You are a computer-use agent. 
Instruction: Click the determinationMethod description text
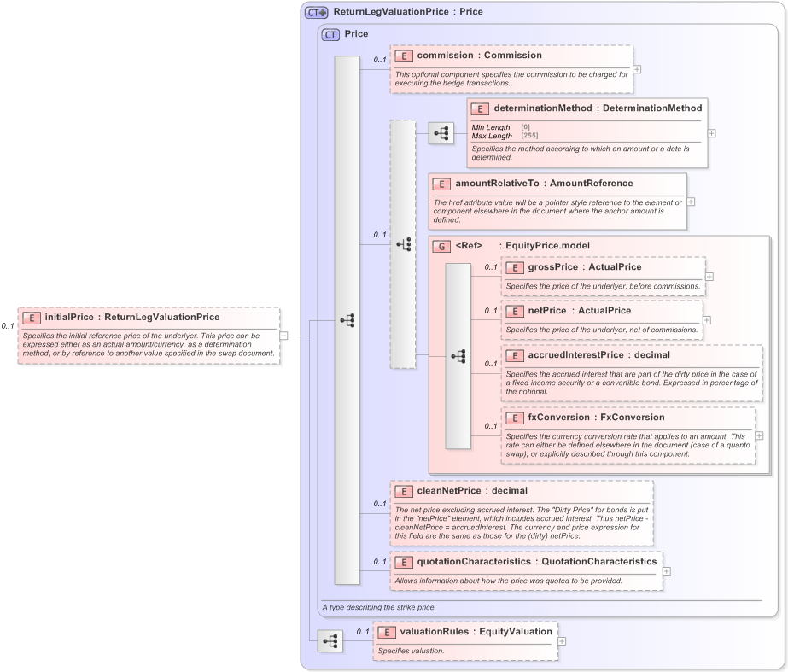click(x=581, y=154)
